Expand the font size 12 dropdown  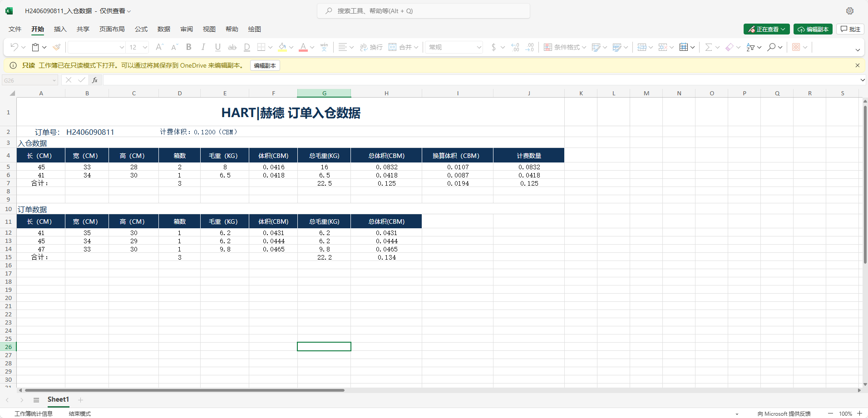[145, 47]
